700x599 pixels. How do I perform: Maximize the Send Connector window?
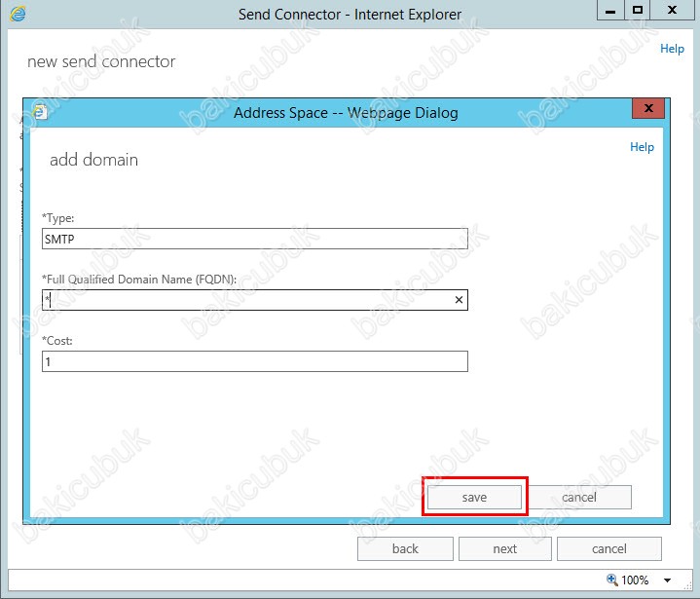point(638,11)
